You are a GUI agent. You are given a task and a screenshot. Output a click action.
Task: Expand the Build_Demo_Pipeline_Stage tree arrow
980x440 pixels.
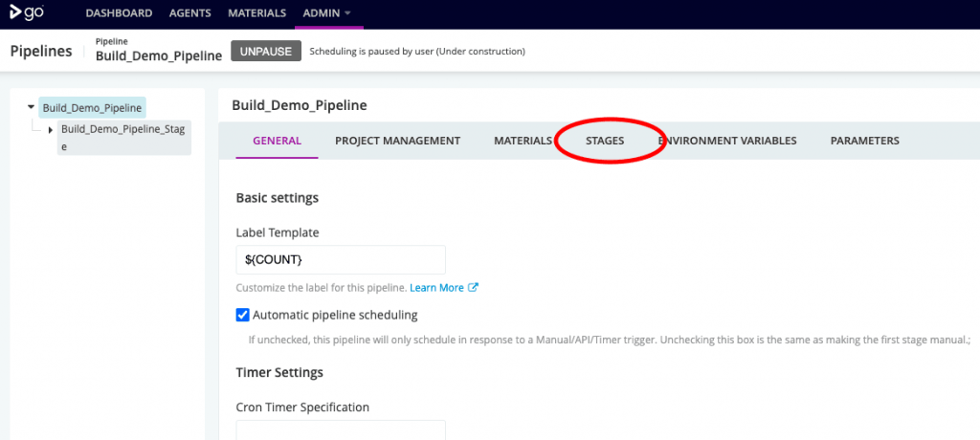pos(50,128)
